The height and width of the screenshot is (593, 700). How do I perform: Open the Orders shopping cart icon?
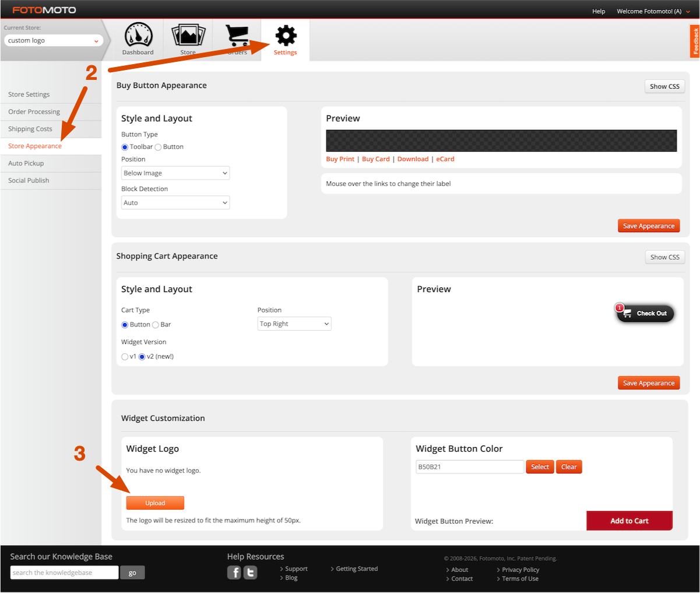237,36
